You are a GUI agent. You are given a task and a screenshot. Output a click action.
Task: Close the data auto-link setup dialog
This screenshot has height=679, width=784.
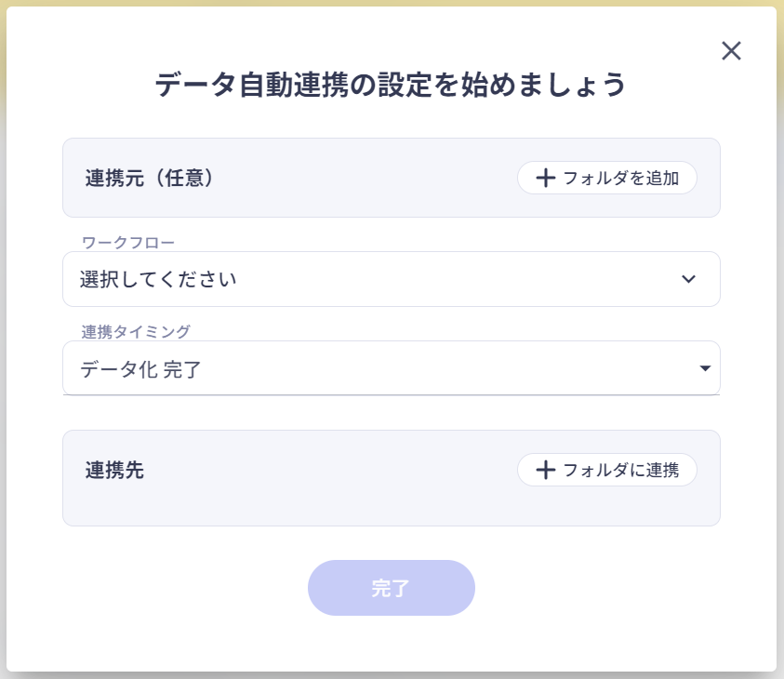(731, 51)
